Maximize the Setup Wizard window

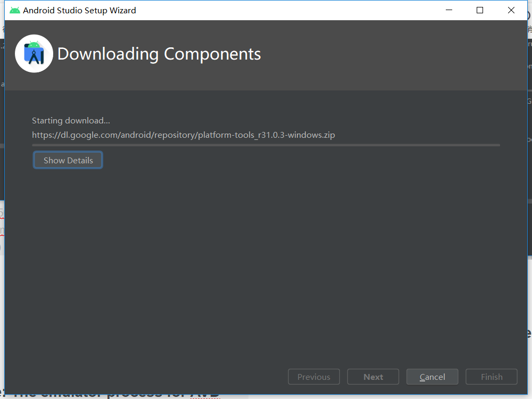480,10
